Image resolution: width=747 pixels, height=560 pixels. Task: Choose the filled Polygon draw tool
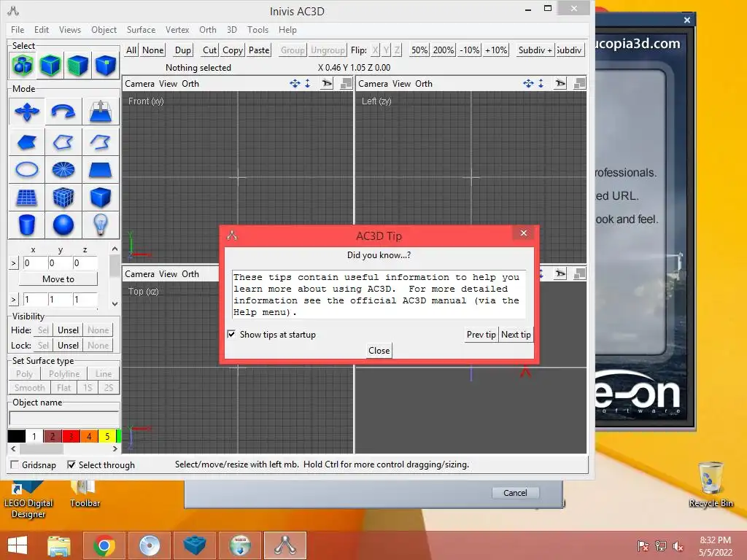coord(27,141)
